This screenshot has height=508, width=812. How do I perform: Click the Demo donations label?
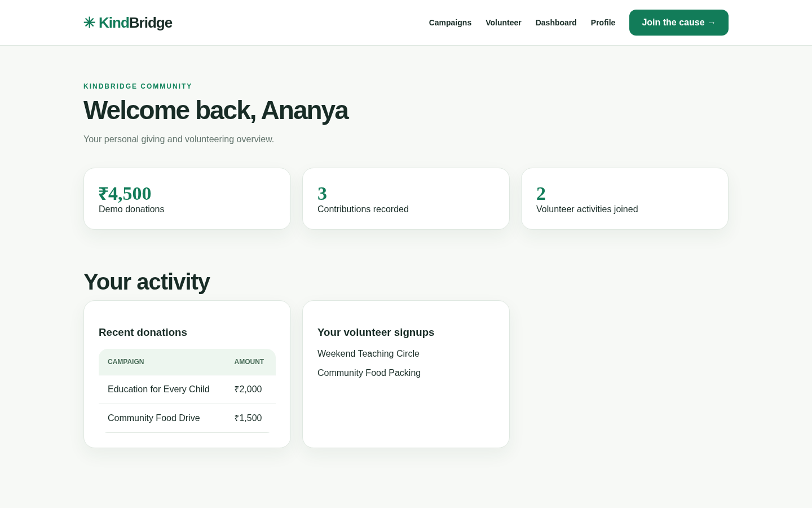(131, 209)
